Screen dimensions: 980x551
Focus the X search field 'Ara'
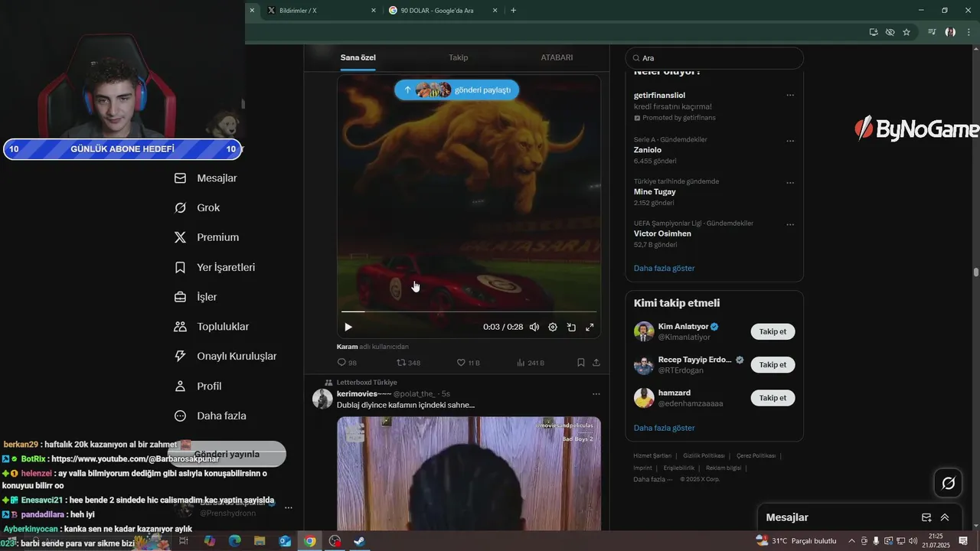point(714,58)
